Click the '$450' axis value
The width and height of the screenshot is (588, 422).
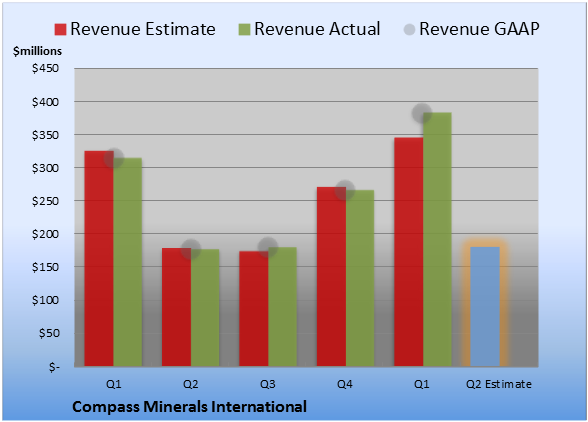pyautogui.click(x=45, y=68)
